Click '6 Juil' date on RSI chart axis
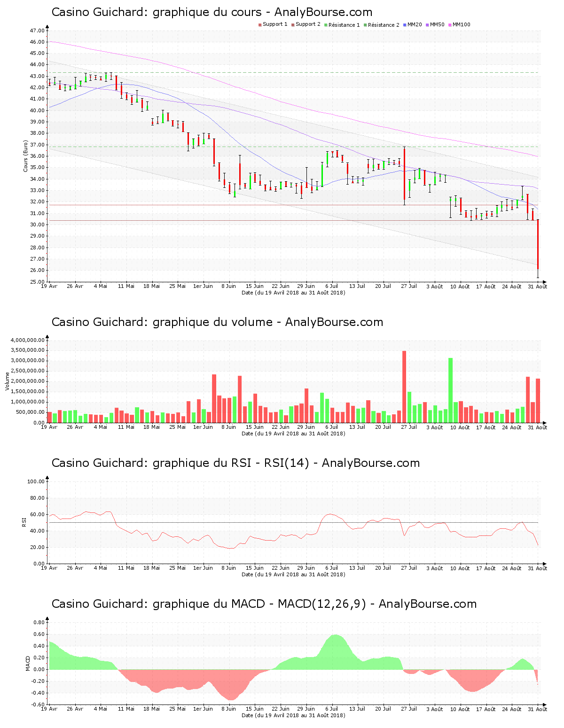The image size is (564, 728). [332, 568]
